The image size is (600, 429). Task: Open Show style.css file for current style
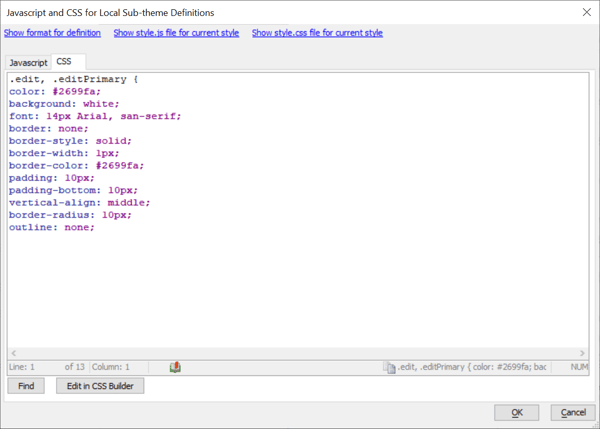click(317, 33)
